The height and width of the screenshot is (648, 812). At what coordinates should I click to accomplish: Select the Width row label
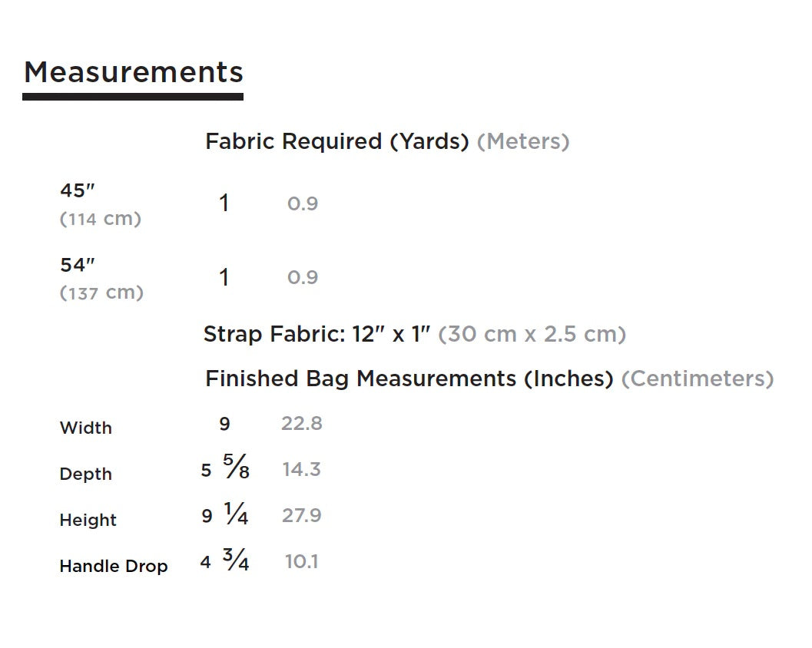(x=85, y=428)
